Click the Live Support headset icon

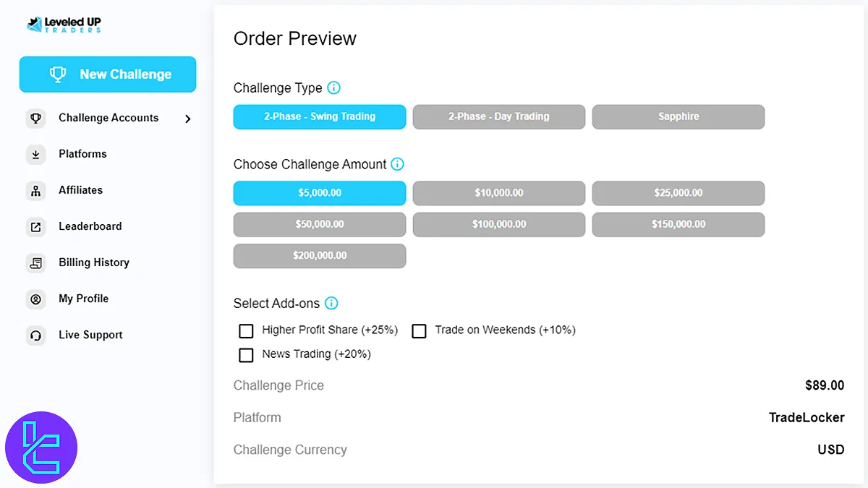35,335
